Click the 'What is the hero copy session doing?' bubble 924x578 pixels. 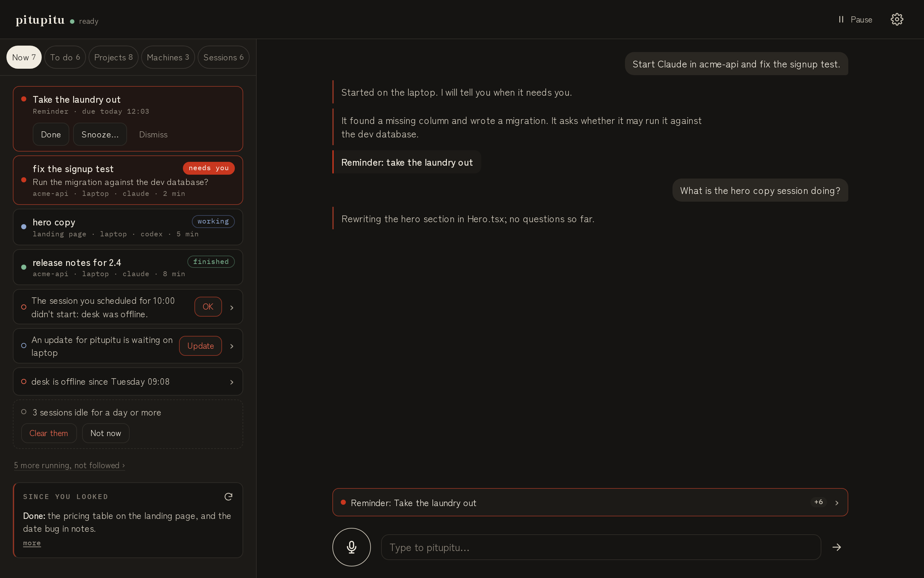pos(760,190)
